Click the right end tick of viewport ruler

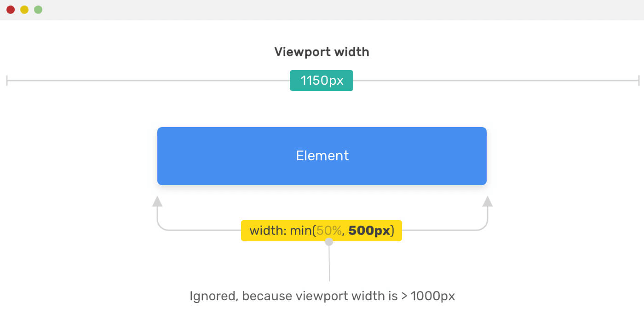tap(639, 81)
